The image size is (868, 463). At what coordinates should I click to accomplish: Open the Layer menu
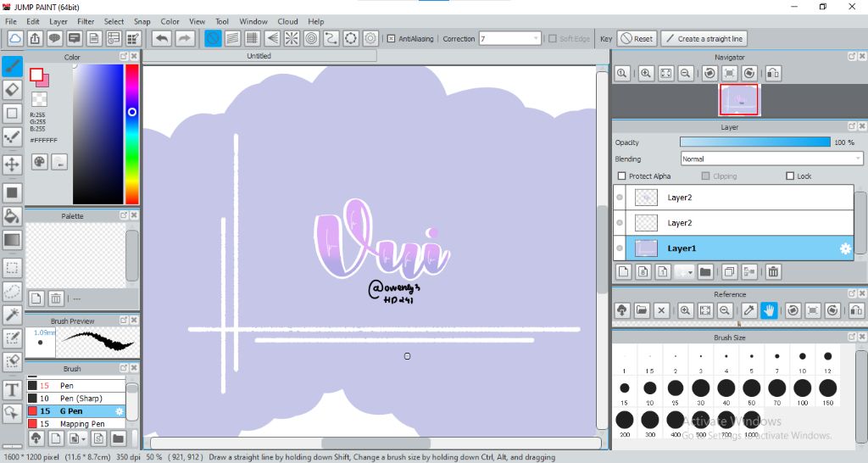58,21
